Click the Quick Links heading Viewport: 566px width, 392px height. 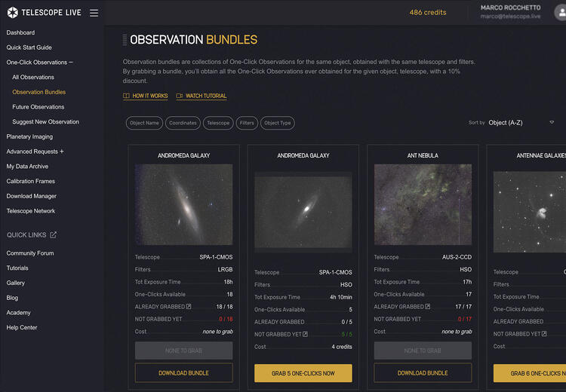26,234
